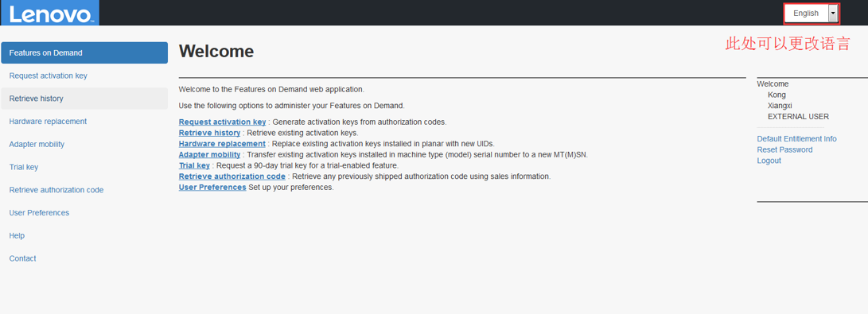This screenshot has height=314, width=868.
Task: Follow the bold Request activation key link
Action: [x=222, y=122]
